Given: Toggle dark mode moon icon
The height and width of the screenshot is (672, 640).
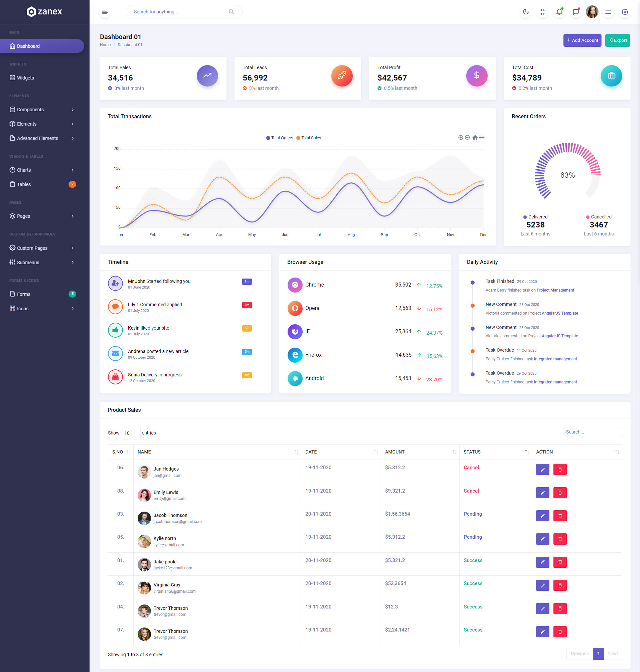Looking at the screenshot, I should [x=526, y=12].
